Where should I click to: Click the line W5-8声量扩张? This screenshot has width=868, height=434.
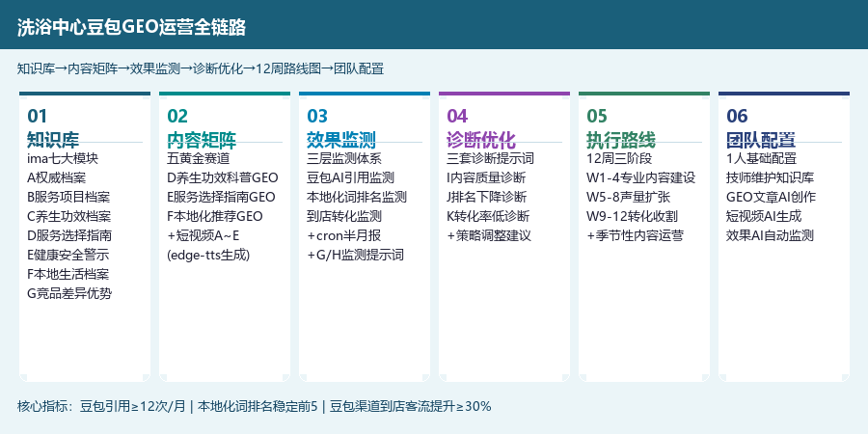point(628,197)
